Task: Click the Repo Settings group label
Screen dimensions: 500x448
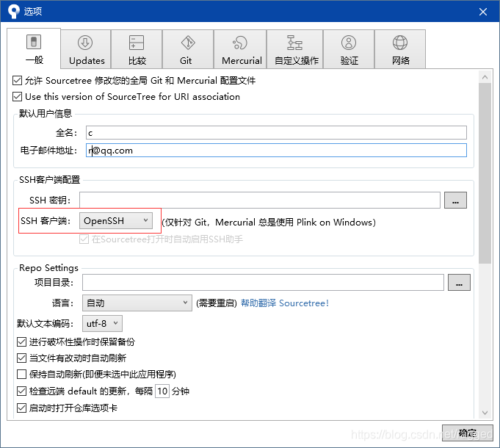Action: pos(48,268)
